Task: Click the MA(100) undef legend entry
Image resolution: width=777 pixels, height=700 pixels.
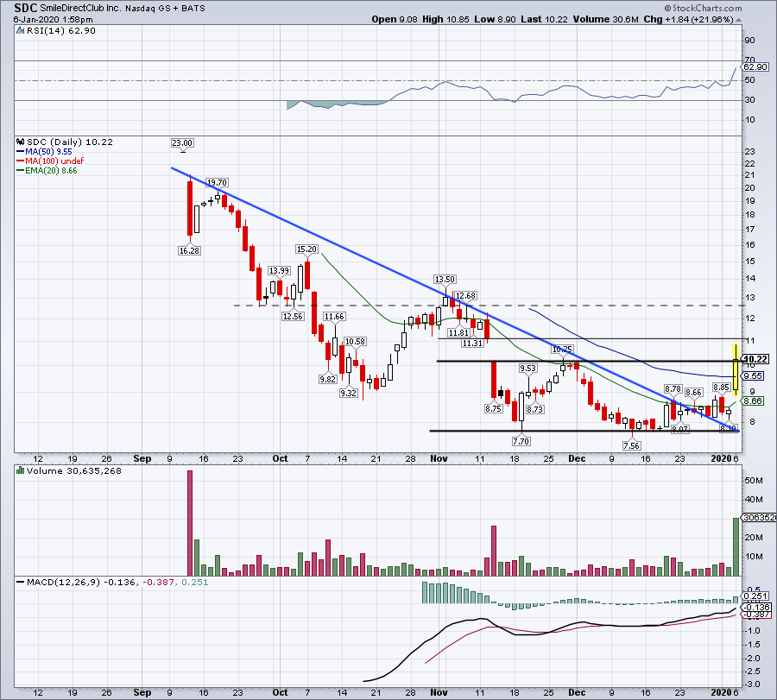Action: [54, 161]
